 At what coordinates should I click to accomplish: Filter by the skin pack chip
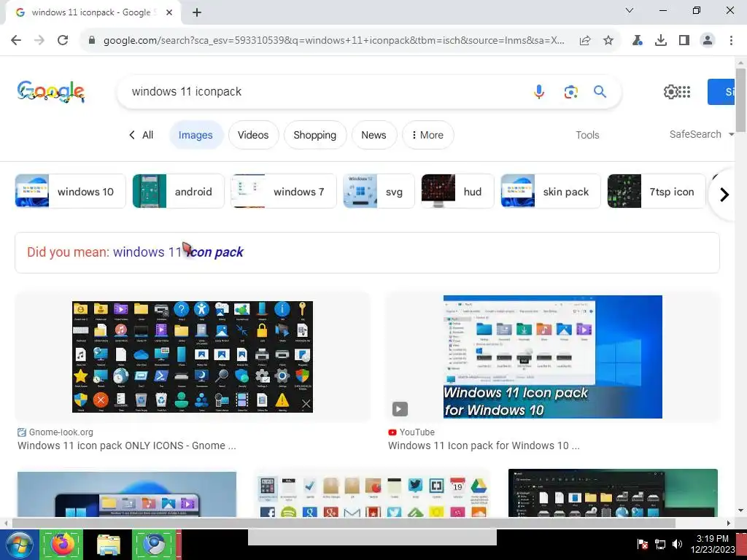(x=551, y=192)
